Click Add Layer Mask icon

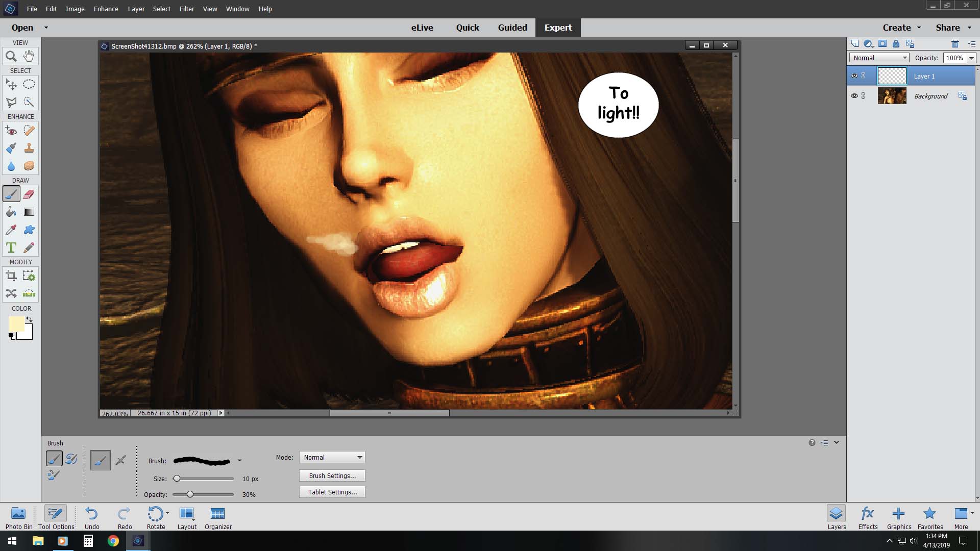(883, 44)
